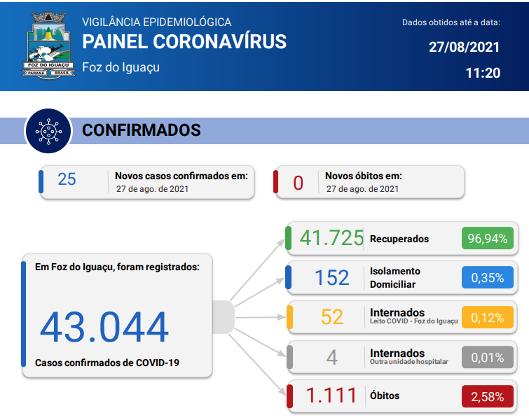The width and height of the screenshot is (529, 420).
Task: Click the deaths count 1.111
Action: click(x=331, y=395)
